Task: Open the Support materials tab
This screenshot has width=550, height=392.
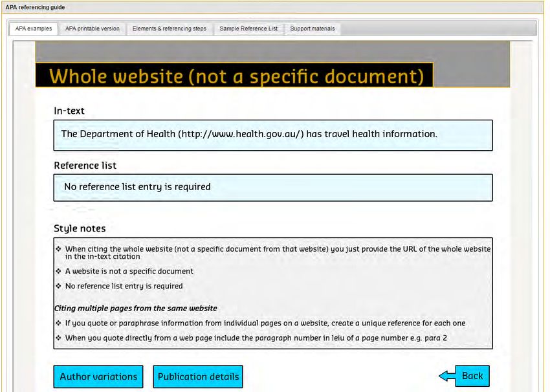Action: click(x=312, y=28)
